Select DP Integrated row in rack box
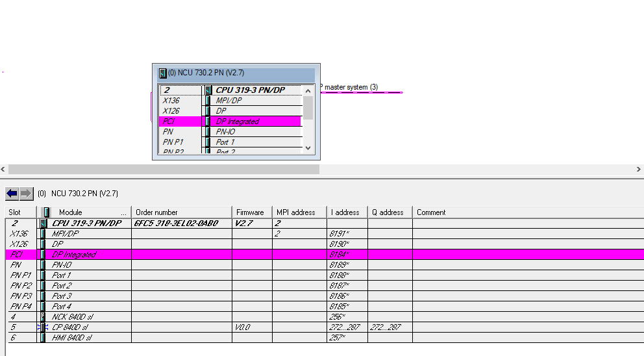This screenshot has width=644, height=356. [x=230, y=121]
